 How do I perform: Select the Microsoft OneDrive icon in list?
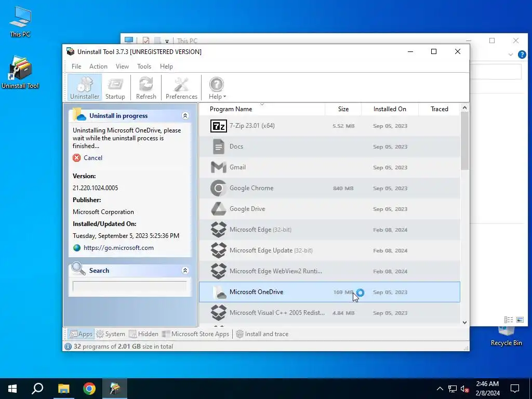tap(219, 292)
